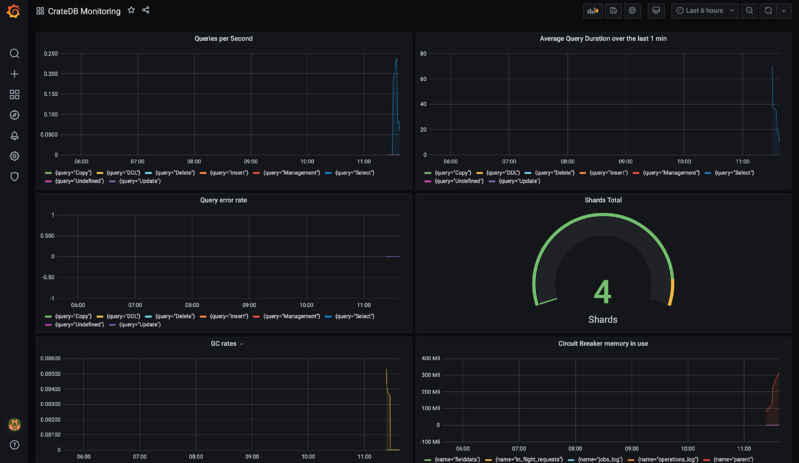Star the CrateDB Monitoring dashboard
This screenshot has height=463, width=799.
[x=131, y=10]
